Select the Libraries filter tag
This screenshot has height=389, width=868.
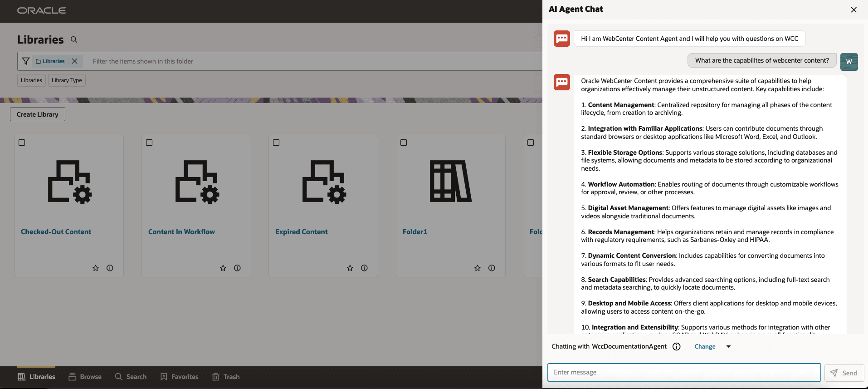31,80
